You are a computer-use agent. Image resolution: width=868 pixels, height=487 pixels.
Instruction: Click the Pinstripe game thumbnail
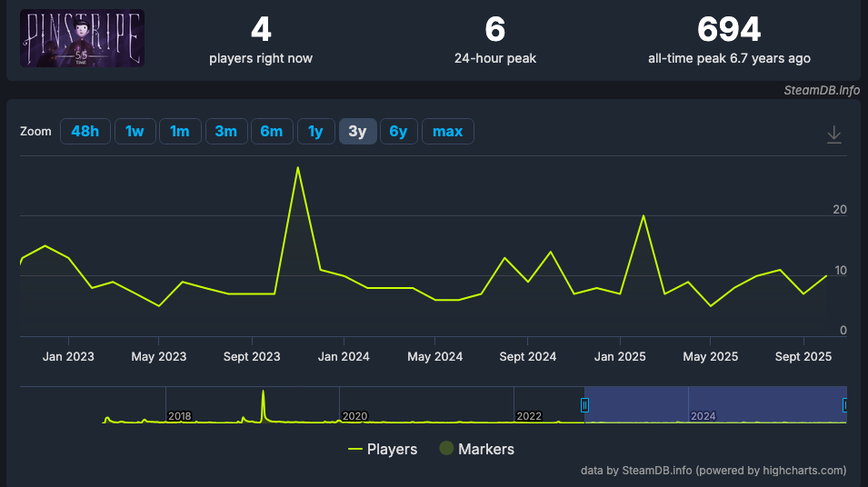[x=83, y=38]
